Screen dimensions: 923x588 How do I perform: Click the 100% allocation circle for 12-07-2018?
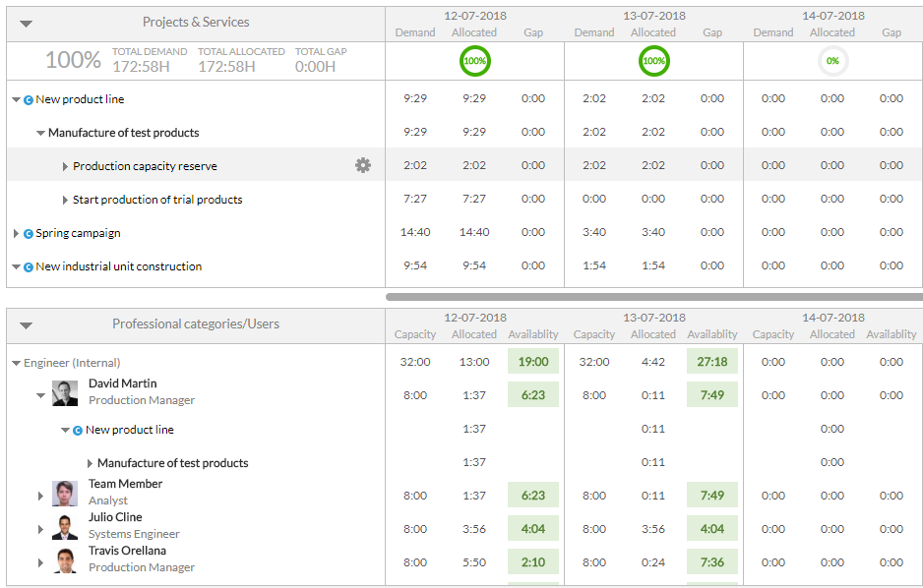point(474,61)
